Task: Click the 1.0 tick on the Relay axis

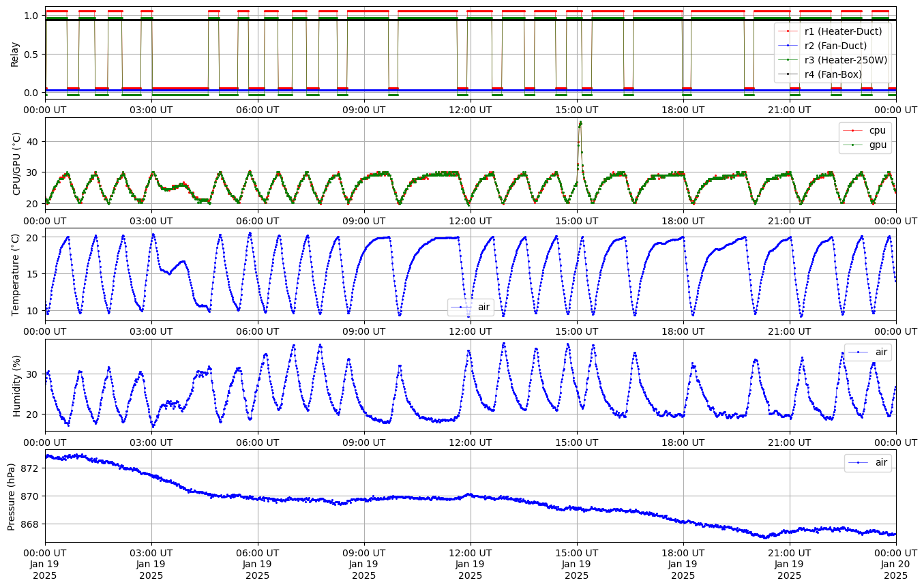Action: [x=33, y=16]
